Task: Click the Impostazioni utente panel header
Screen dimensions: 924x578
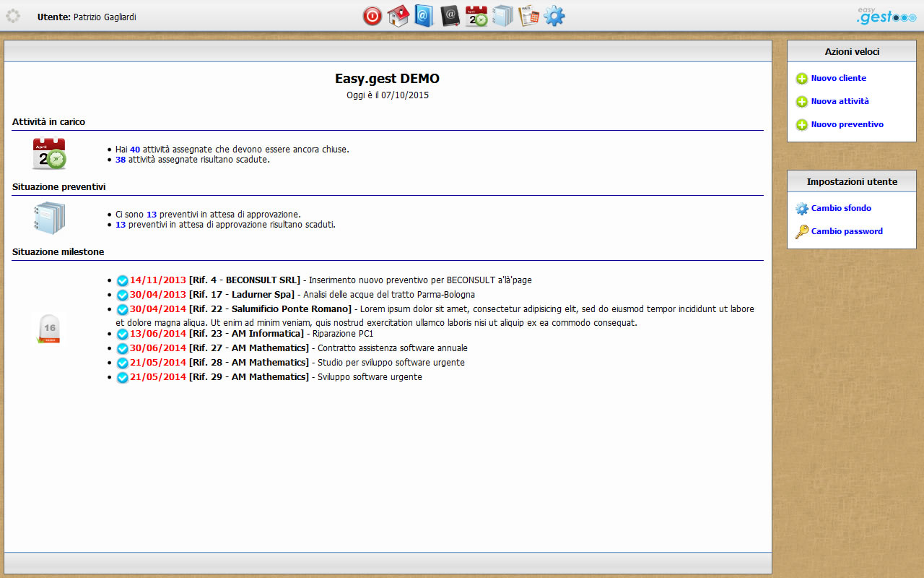Action: pyautogui.click(x=852, y=181)
